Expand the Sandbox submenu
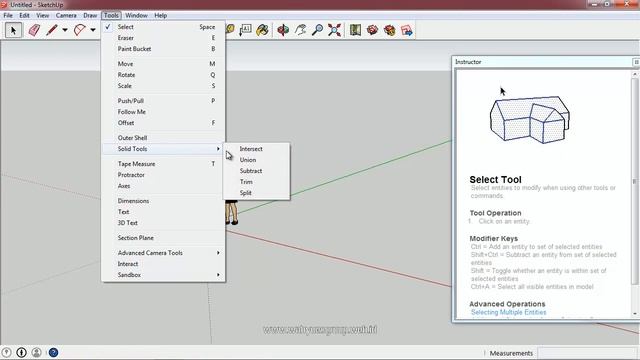 (163, 275)
